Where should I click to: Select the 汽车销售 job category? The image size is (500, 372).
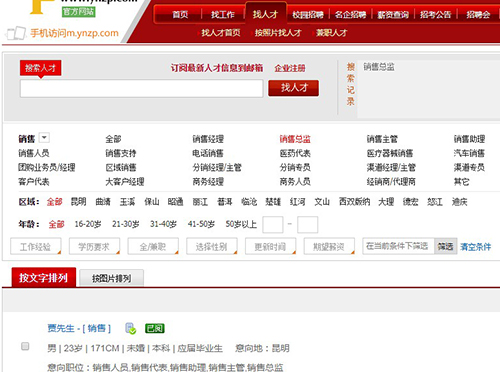469,153
